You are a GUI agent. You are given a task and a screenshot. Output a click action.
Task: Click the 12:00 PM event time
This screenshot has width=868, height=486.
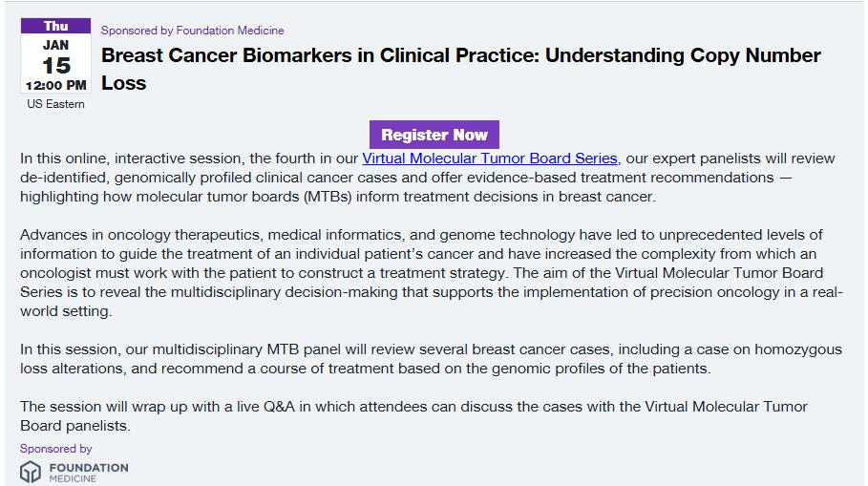[55, 85]
